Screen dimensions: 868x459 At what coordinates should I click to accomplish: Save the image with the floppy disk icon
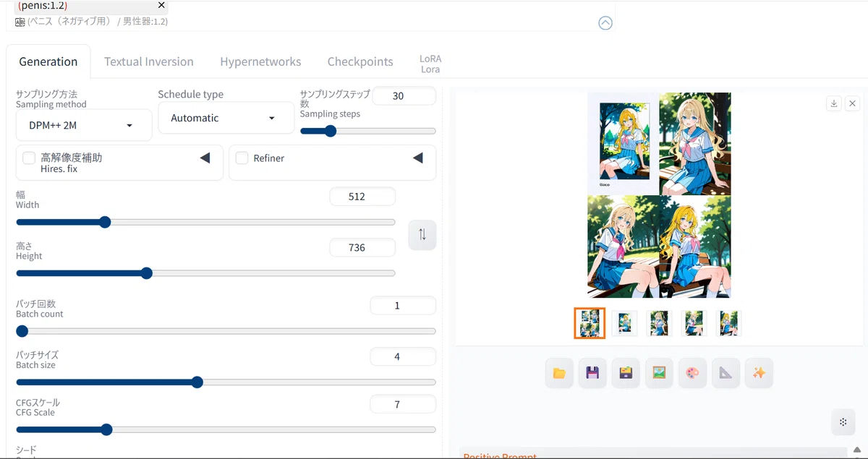point(592,373)
